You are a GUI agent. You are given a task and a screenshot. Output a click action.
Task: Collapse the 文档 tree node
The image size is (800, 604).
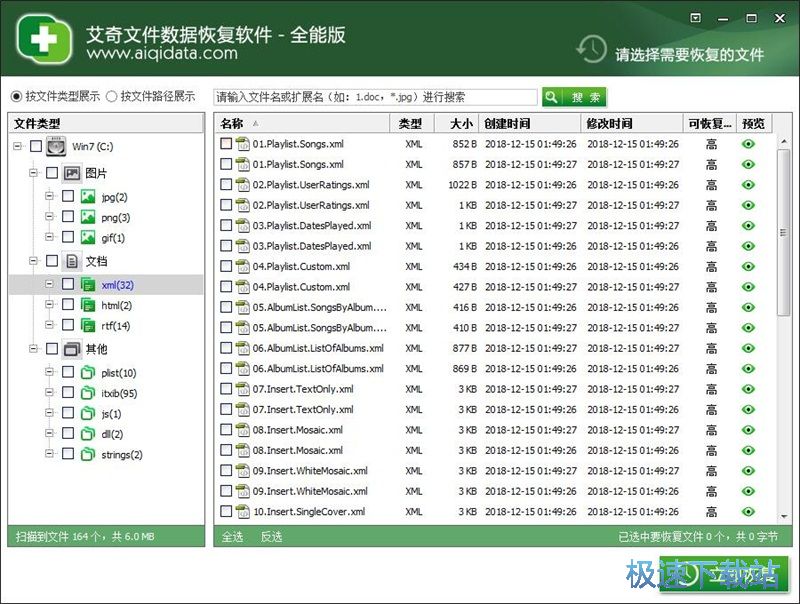coord(33,261)
